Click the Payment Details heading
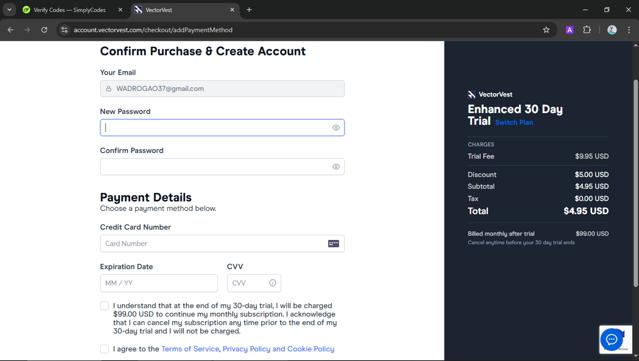The height and width of the screenshot is (361, 639). coord(145,197)
